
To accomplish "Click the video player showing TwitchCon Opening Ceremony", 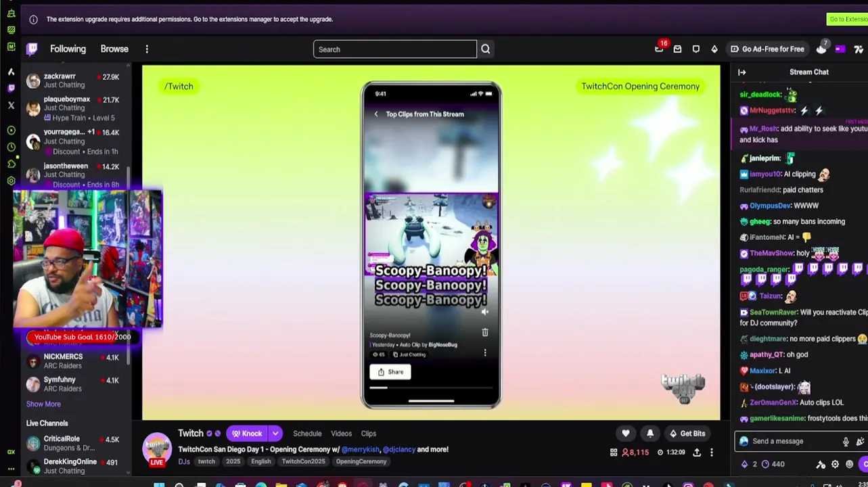I will (431, 242).
